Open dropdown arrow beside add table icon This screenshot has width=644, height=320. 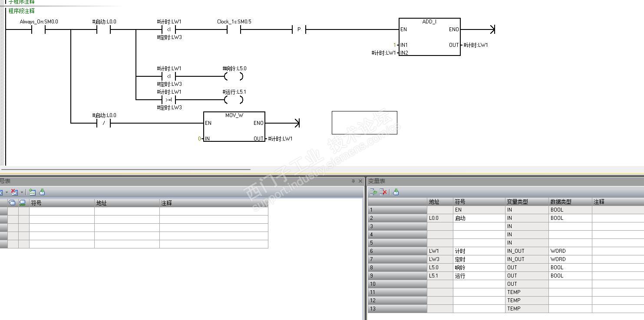point(7,192)
